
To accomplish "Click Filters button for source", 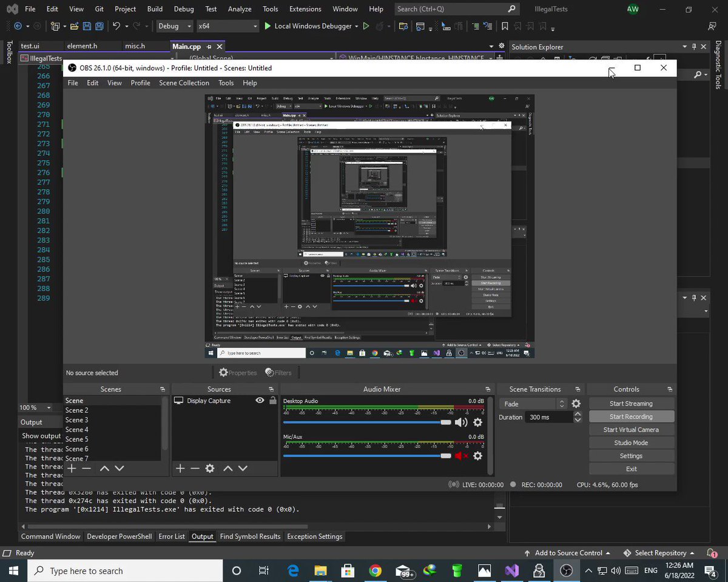I will [x=278, y=373].
